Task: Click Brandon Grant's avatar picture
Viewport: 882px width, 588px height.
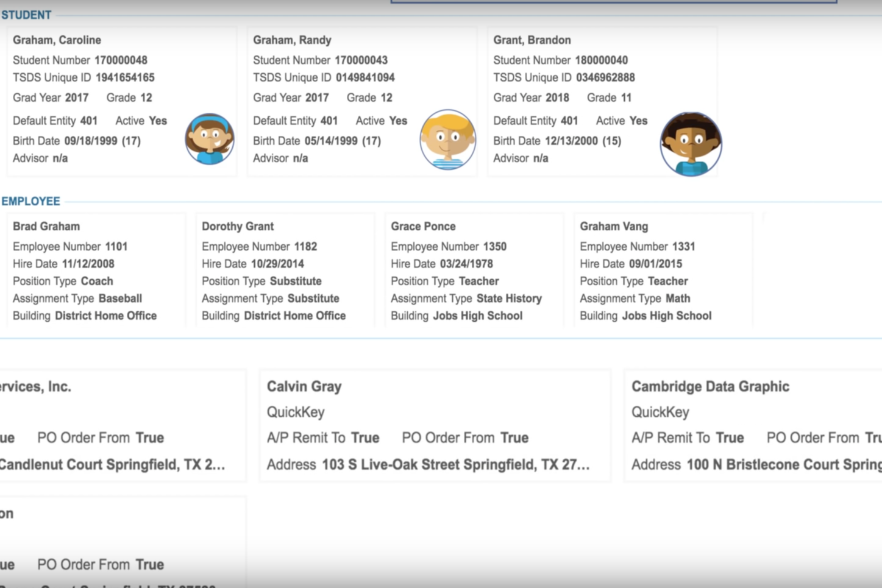Action: coord(691,144)
